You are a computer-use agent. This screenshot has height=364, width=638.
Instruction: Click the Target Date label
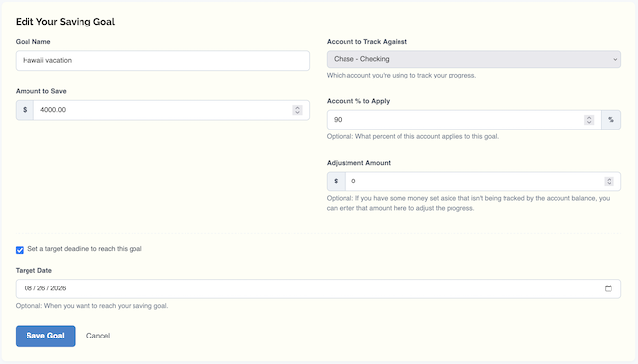pos(33,271)
